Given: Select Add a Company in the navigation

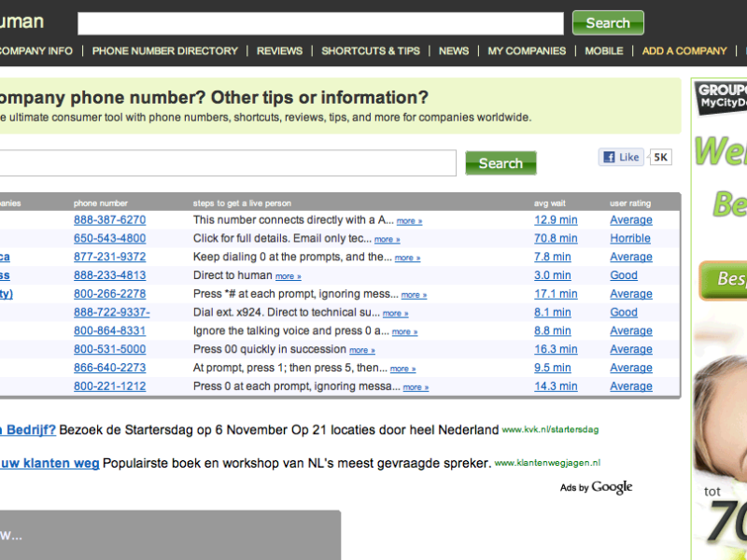Looking at the screenshot, I should click(684, 51).
